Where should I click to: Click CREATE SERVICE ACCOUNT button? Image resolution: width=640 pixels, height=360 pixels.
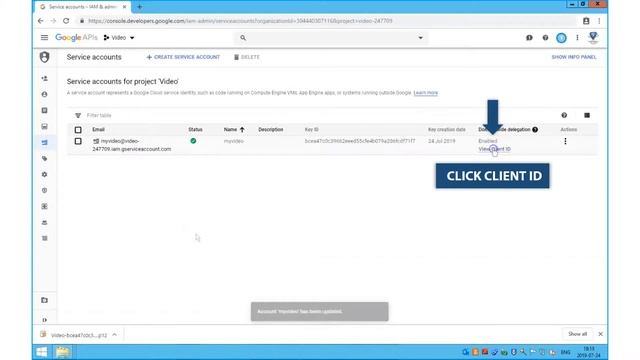pyautogui.click(x=183, y=57)
